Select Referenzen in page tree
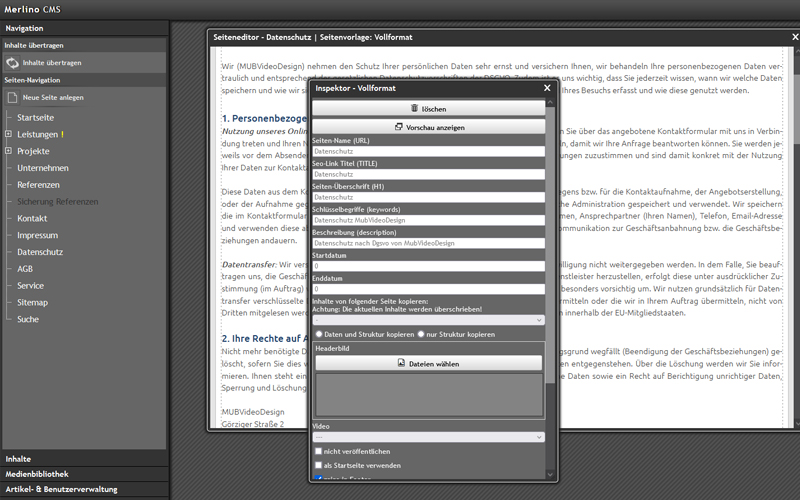 (38, 185)
